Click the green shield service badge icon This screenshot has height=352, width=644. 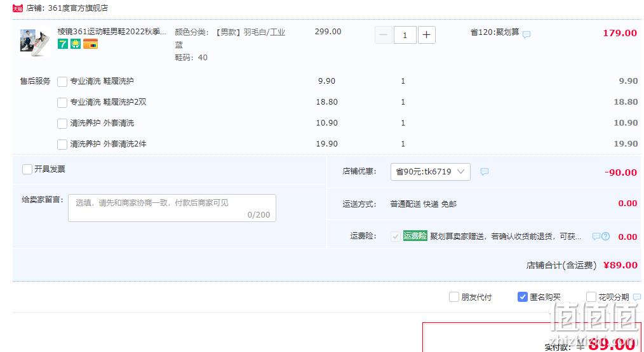(x=76, y=44)
